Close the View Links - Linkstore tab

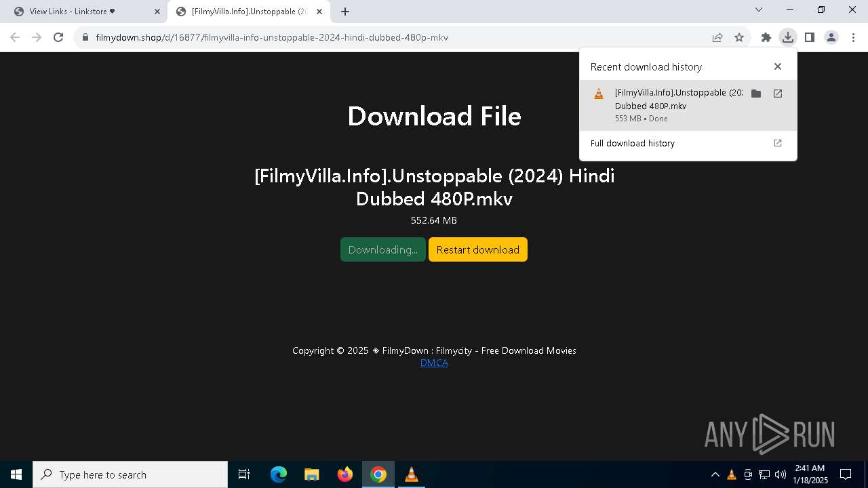coord(157,12)
